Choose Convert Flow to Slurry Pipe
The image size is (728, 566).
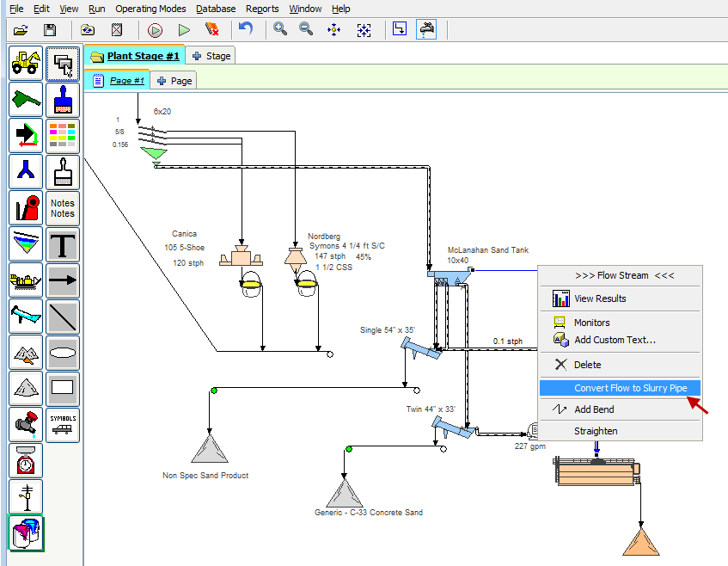click(630, 388)
